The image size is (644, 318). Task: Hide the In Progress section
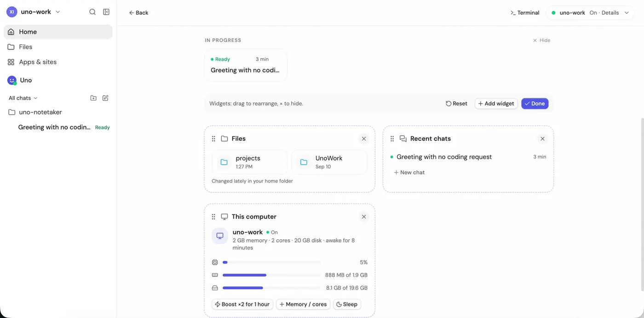[x=541, y=40]
